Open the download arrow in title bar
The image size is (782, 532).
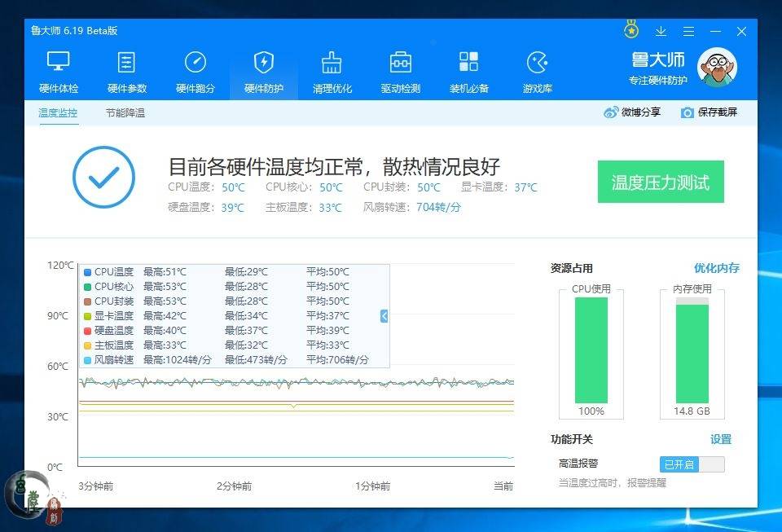tap(661, 31)
